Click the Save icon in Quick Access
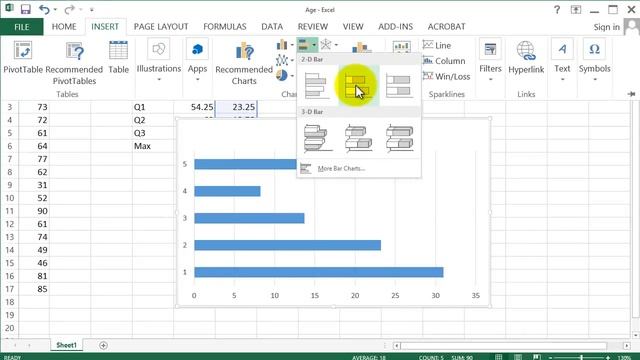Screen dimensions: 640x360 [26, 9]
